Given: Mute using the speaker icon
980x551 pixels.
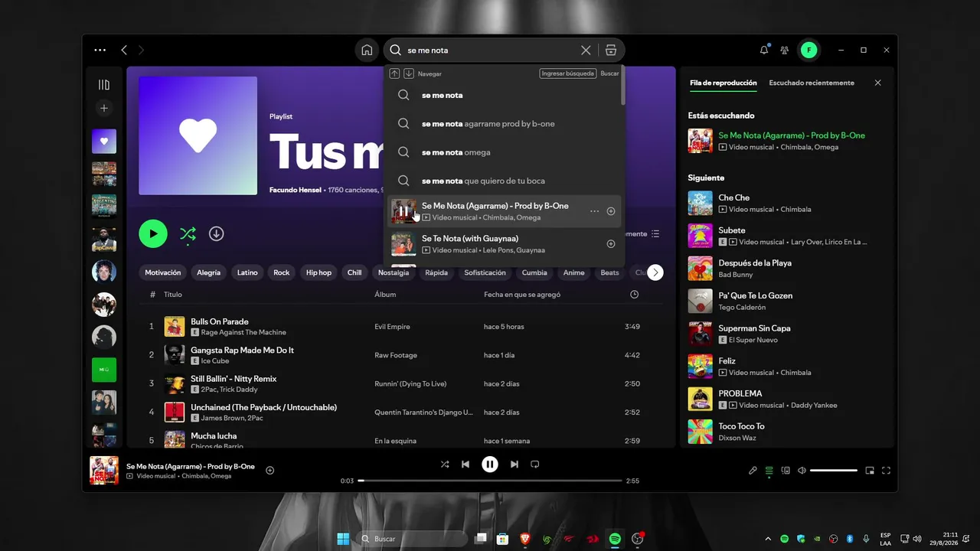Looking at the screenshot, I should point(802,471).
